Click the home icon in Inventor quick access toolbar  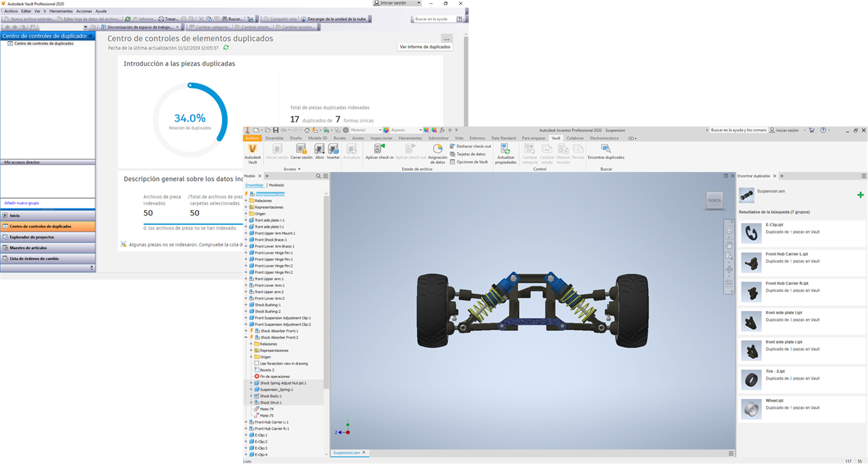pyautogui.click(x=307, y=130)
